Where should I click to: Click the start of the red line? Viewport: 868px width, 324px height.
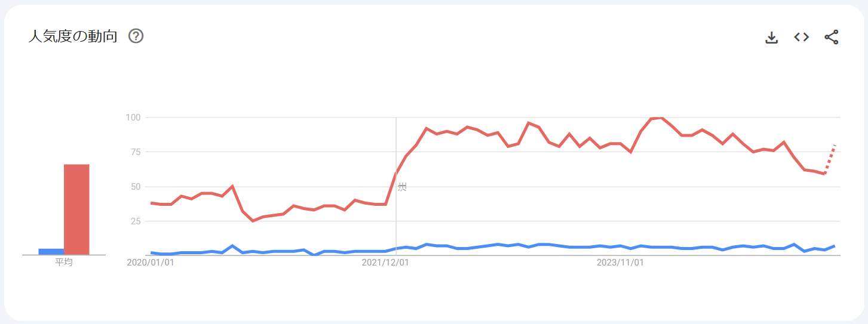pos(152,203)
